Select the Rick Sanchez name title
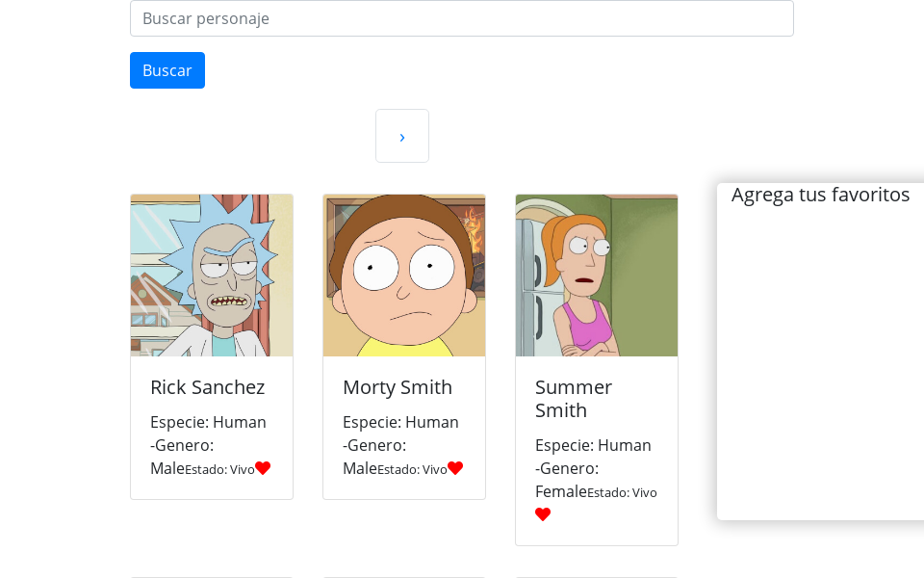The width and height of the screenshot is (924, 578). pyautogui.click(x=208, y=387)
